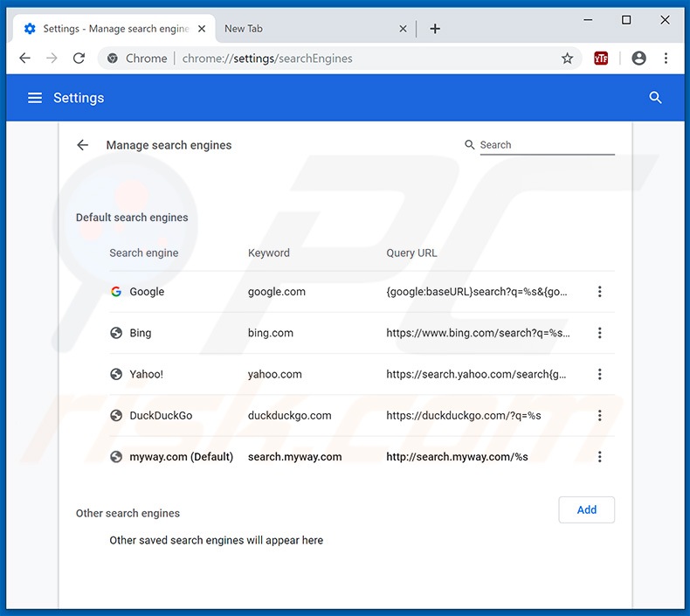The height and width of the screenshot is (616, 690).
Task: Click the search icon in Settings header
Action: (x=655, y=98)
